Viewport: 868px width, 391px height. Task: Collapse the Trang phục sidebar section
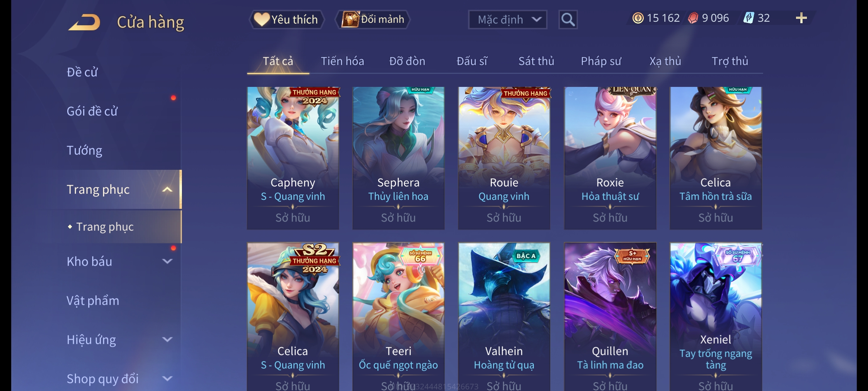click(x=167, y=189)
